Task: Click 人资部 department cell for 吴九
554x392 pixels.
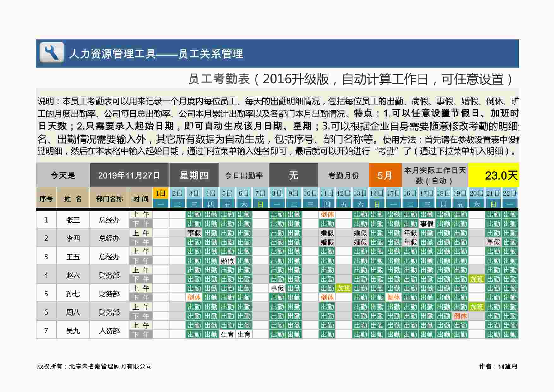Action: click(109, 330)
